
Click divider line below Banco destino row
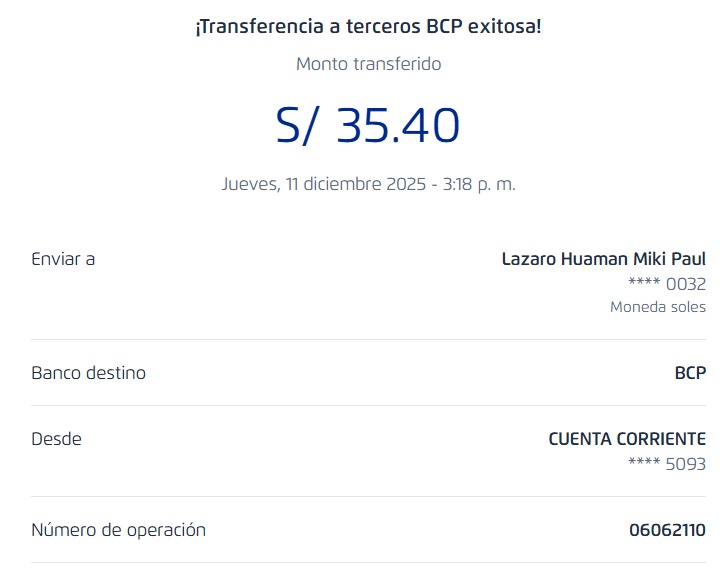pos(368,405)
